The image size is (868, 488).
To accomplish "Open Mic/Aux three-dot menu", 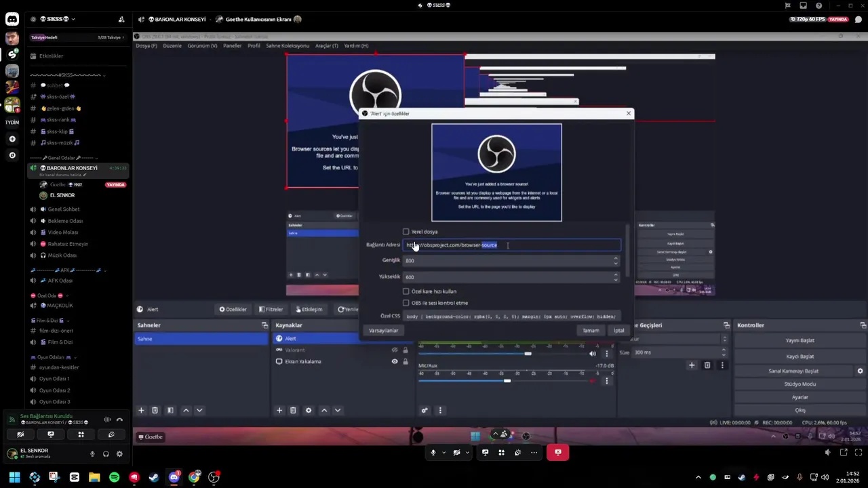I will 606,381.
